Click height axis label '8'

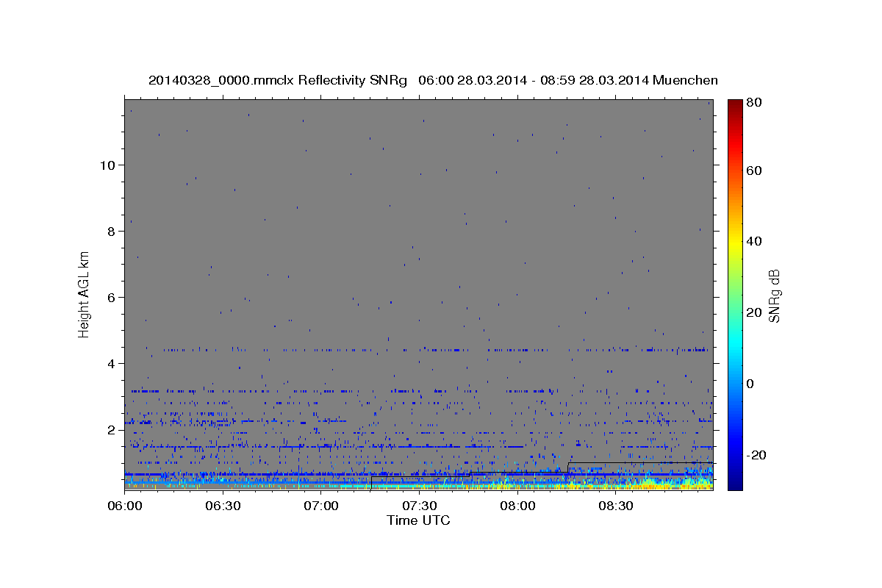[110, 231]
